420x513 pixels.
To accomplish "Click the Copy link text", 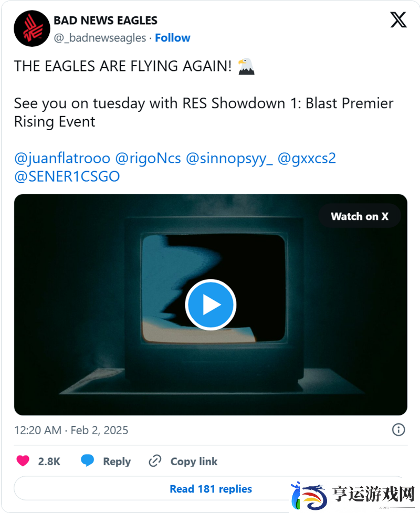I will click(194, 462).
